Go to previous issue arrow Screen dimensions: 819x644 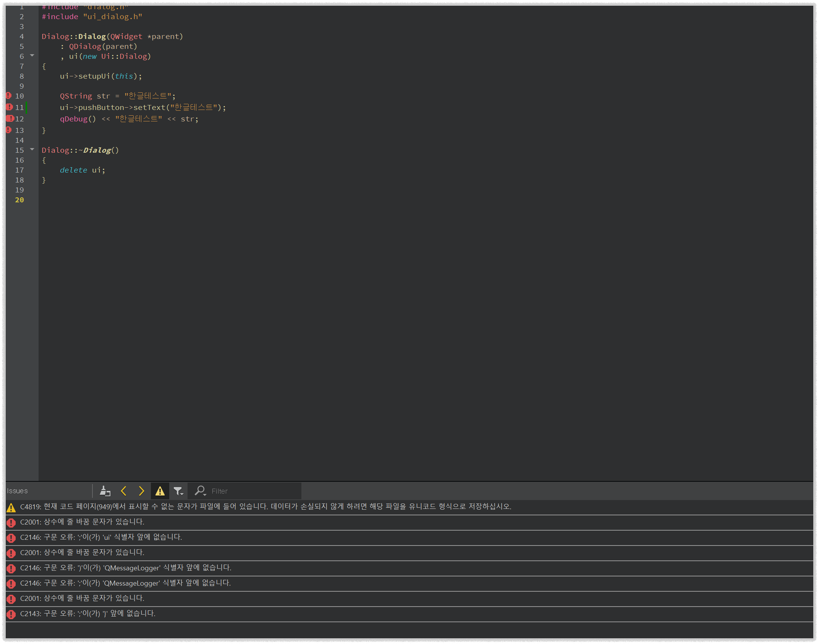click(x=123, y=491)
